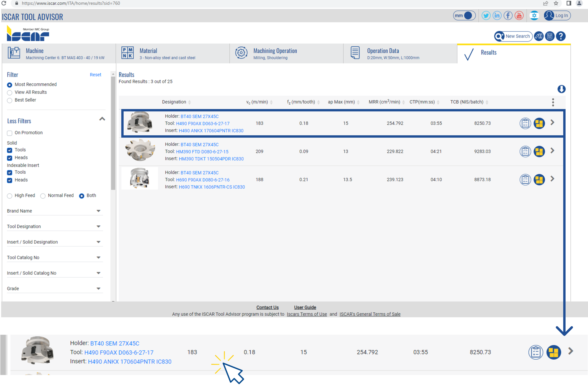This screenshot has width=588, height=389.
Task: Open the calculator icon next to New Search
Action: tap(550, 36)
